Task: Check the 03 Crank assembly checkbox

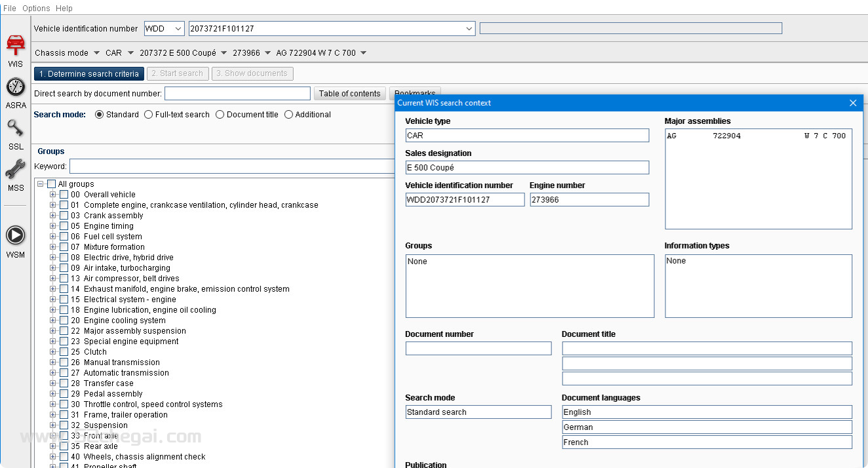Action: (64, 216)
